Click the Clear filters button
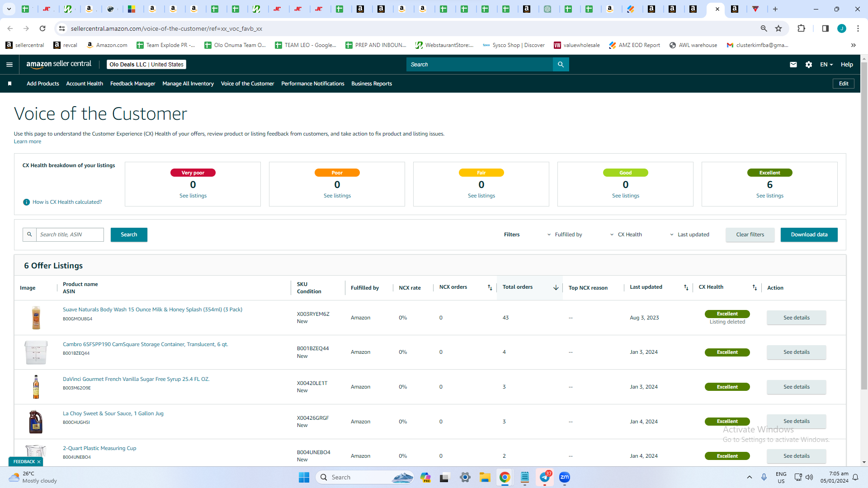 (x=750, y=235)
